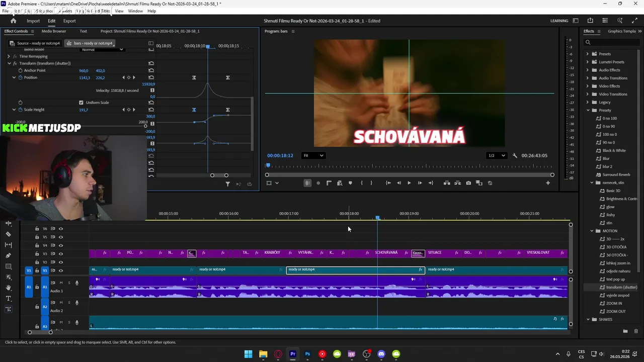Select the Hand tool
The width and height of the screenshot is (644, 362).
coord(9,288)
